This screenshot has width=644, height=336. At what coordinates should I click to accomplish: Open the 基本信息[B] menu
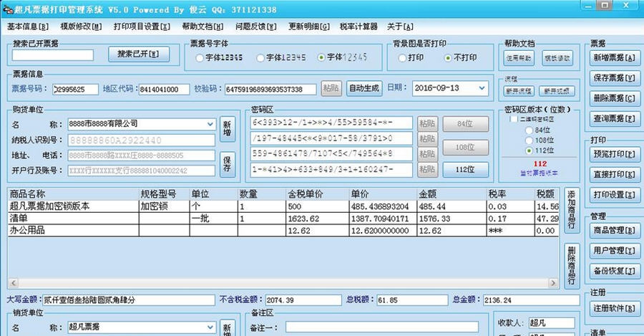pos(28,27)
